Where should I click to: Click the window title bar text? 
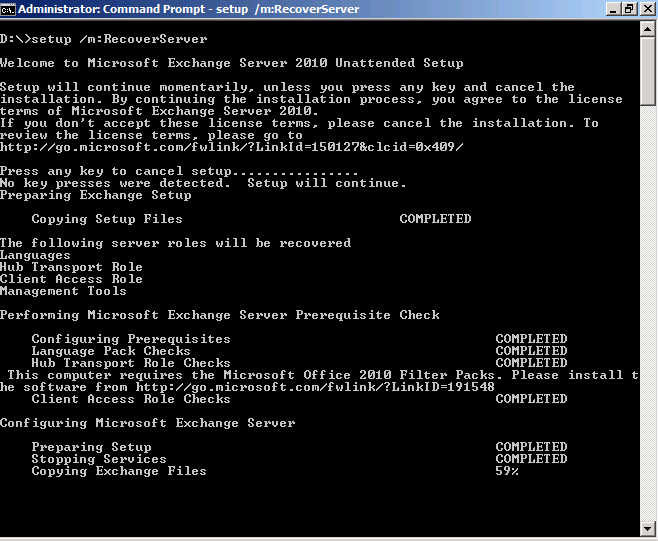[188, 9]
